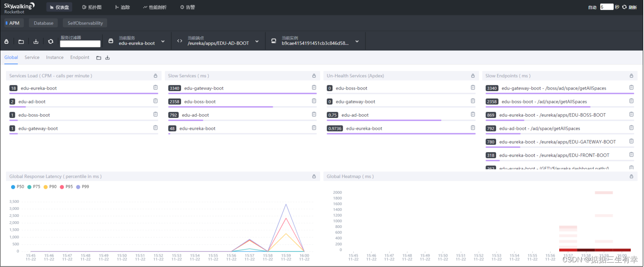Toggle the P50 series in latency legend
This screenshot has width=644, height=267.
click(x=17, y=187)
